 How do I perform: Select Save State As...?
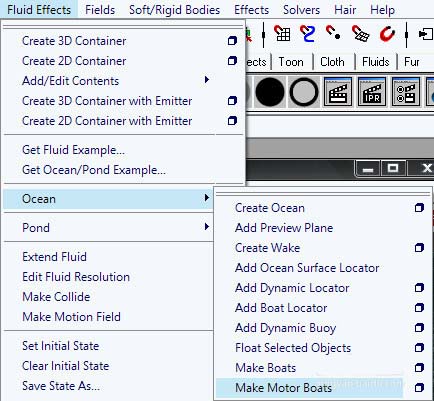tap(61, 386)
